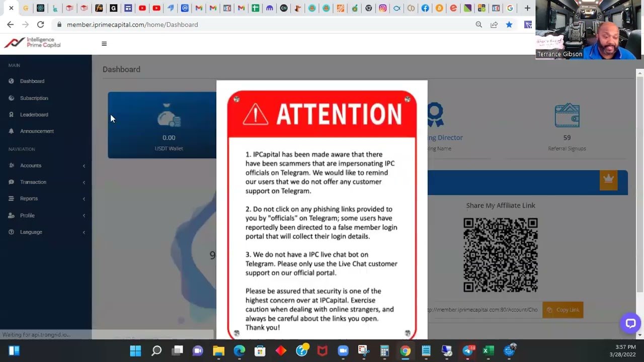Open Windows taskbar search

(x=156, y=351)
